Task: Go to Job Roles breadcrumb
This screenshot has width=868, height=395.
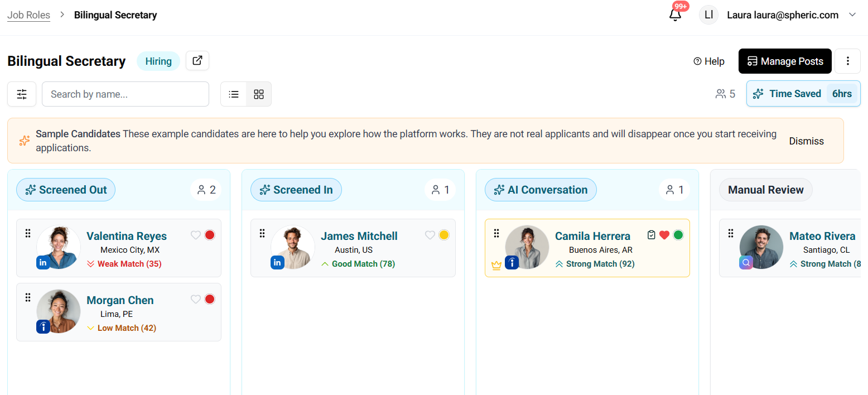Action: pos(28,15)
